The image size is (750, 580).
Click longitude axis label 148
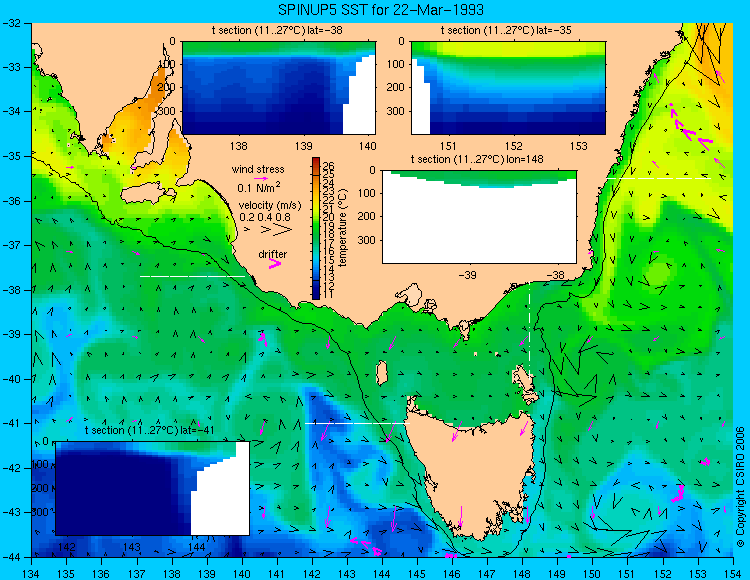click(x=522, y=574)
